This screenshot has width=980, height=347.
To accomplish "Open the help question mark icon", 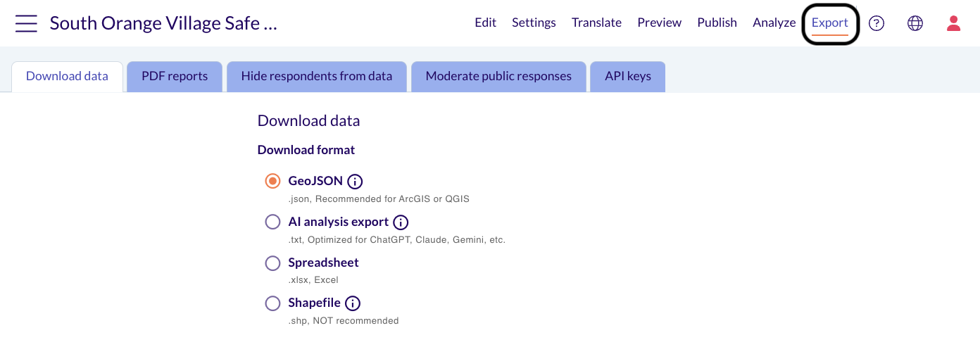I will (x=877, y=23).
